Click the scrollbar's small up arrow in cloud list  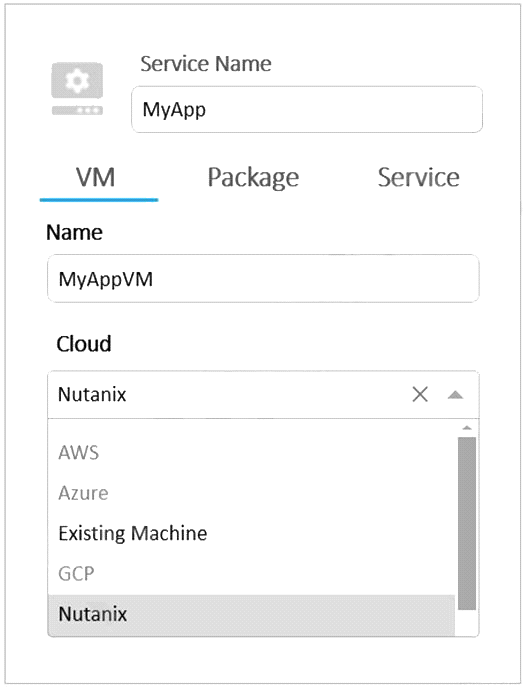[x=467, y=428]
